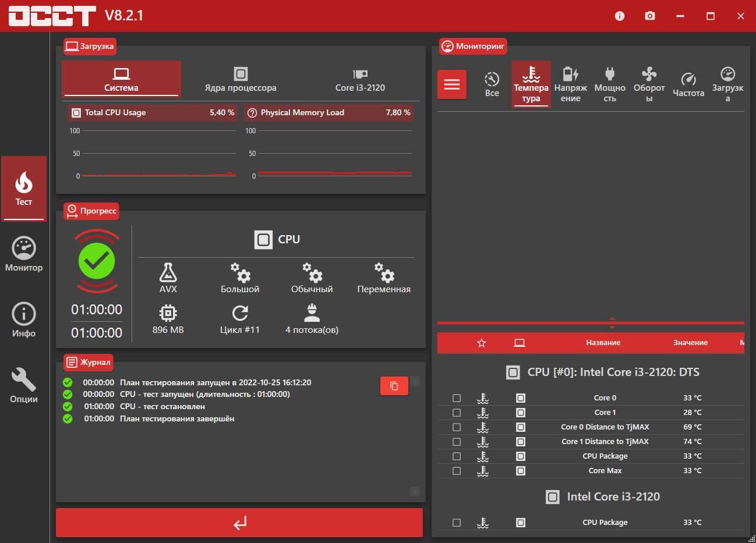
Task: Open the Опции settings section
Action: [24, 386]
